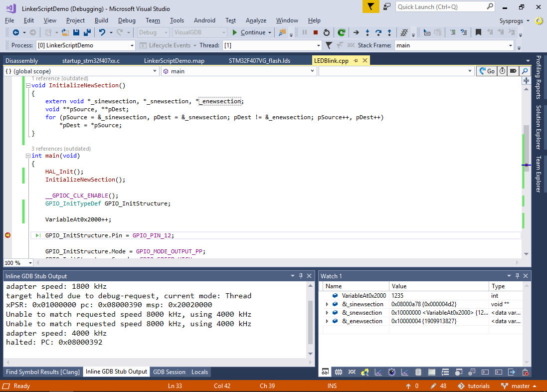
Task: Open the feedback flag notifications icon
Action: point(370,7)
